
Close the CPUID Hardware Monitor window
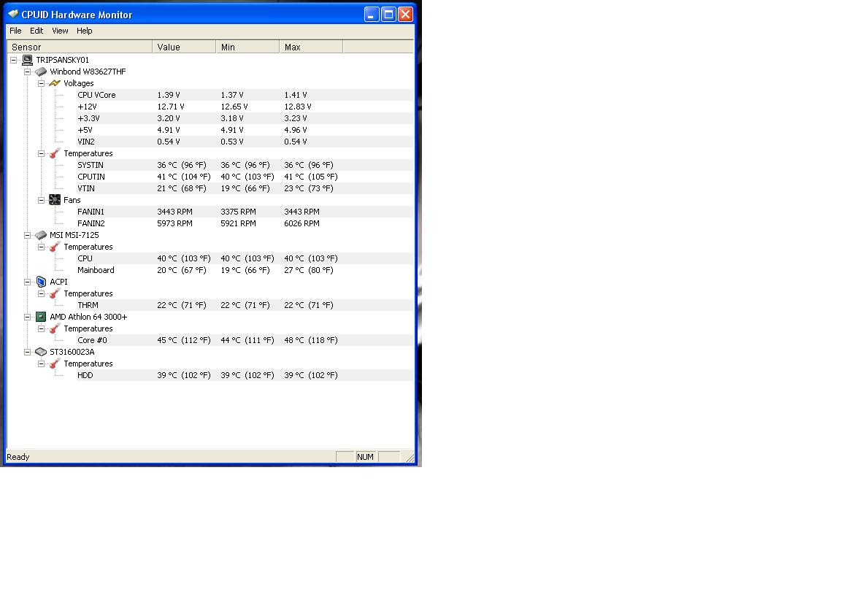pyautogui.click(x=406, y=15)
